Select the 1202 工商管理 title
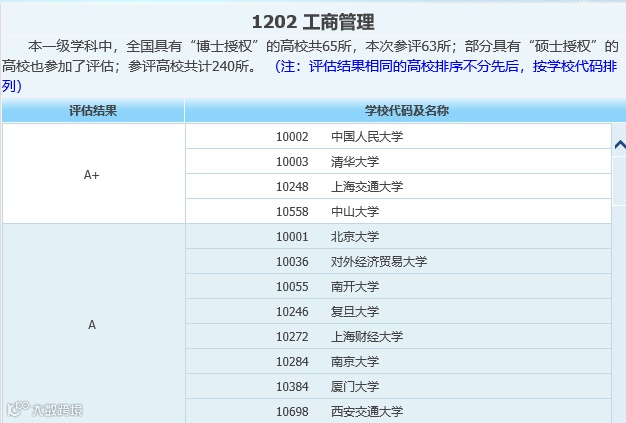Viewport: 626px width, 423px height. coord(313,22)
